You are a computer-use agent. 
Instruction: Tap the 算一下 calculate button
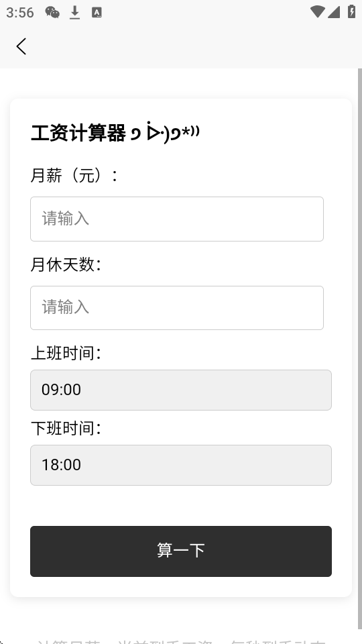pos(180,551)
